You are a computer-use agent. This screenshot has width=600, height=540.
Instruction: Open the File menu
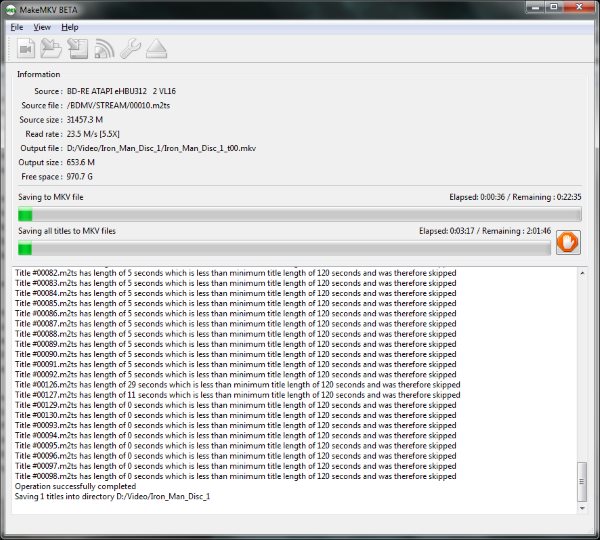(x=17, y=27)
